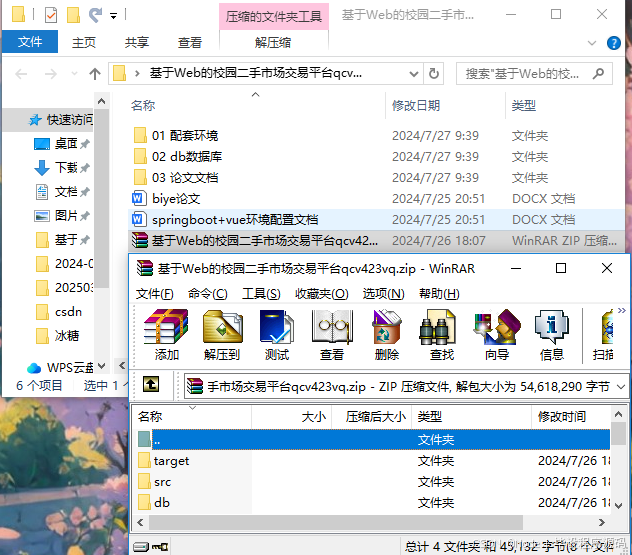Click WinRAR vertical scrollbar down arrow
Image resolution: width=632 pixels, height=555 pixels.
[x=619, y=505]
